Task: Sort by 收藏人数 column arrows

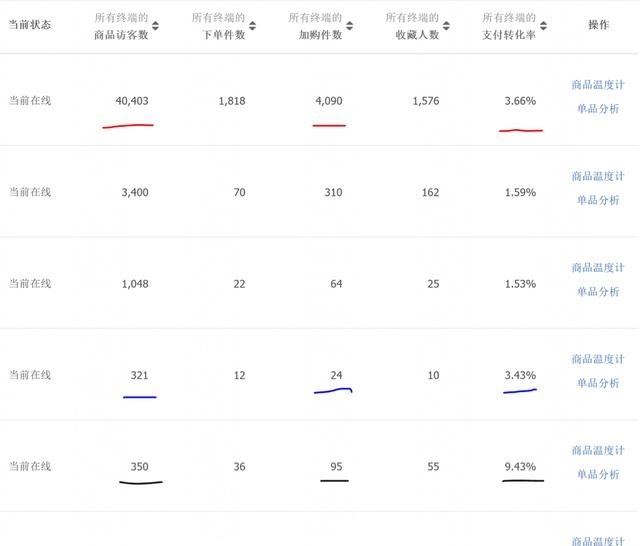Action: pos(446,26)
